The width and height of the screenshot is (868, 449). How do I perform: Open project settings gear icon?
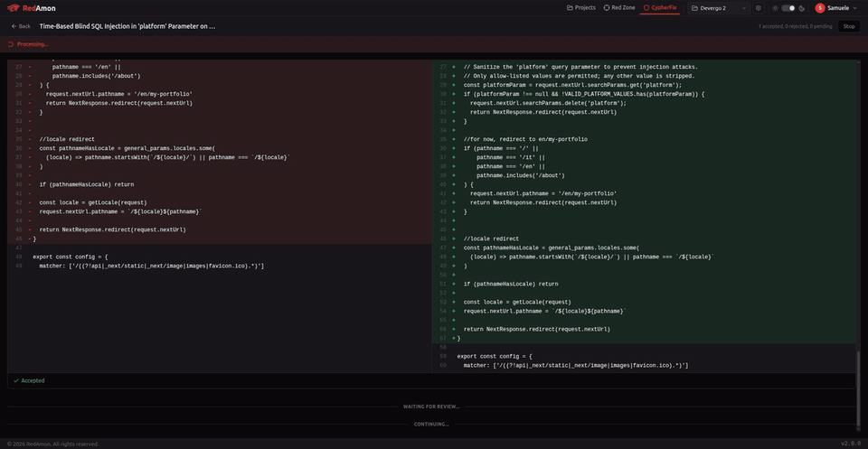click(759, 8)
